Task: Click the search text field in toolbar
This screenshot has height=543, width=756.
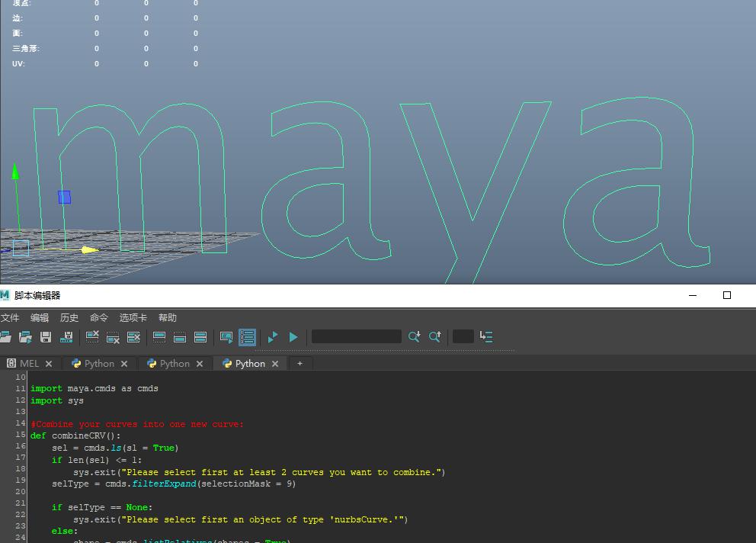Action: (x=356, y=336)
